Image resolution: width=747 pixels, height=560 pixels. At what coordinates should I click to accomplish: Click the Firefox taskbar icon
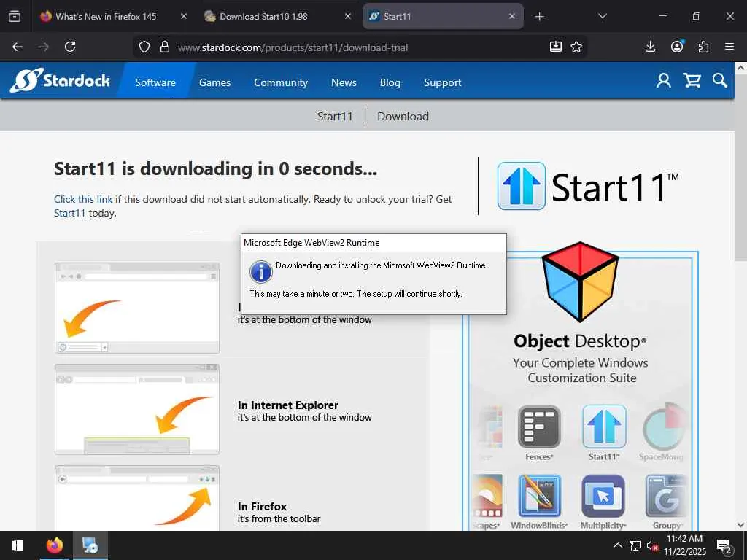54,545
